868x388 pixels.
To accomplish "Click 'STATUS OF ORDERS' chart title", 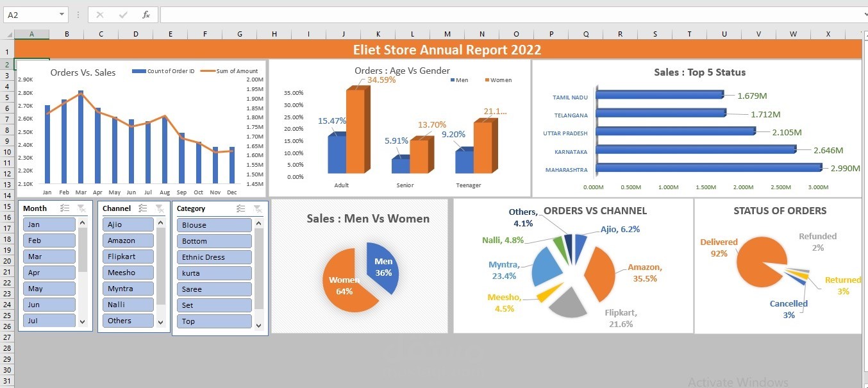I will coord(780,210).
